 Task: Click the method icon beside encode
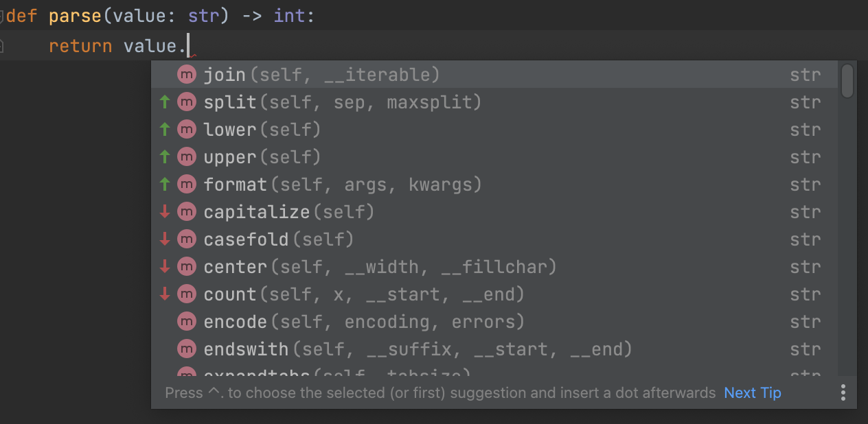[x=186, y=322]
